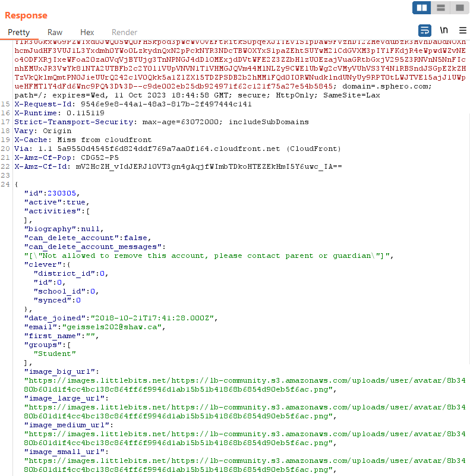Click the "groups" key

43,345
